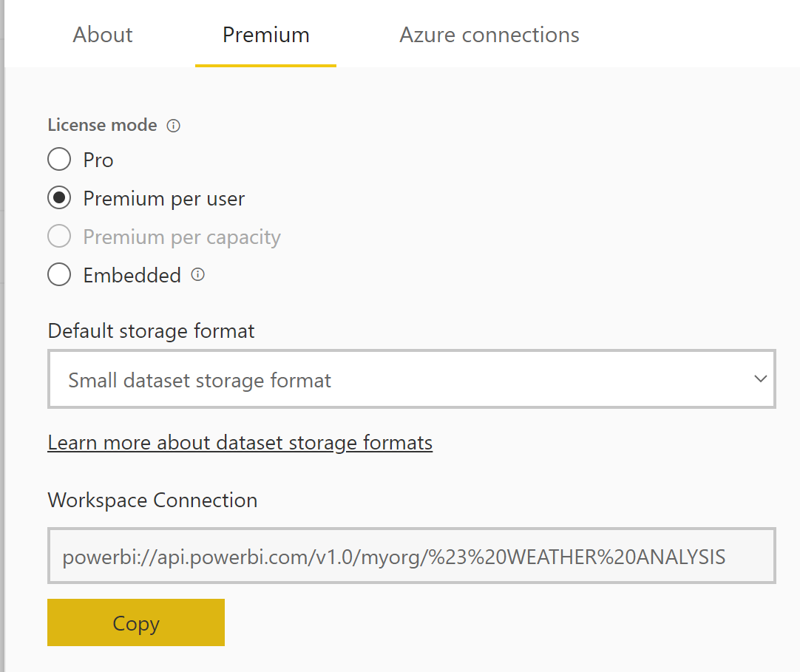The image size is (800, 672).
Task: Click the Premium tab
Action: pos(265,35)
